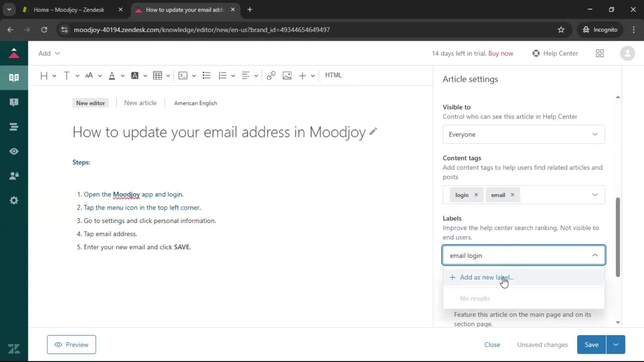Insert a hyperlink with link icon
Screen dimensions: 644x362
pyautogui.click(x=271, y=75)
